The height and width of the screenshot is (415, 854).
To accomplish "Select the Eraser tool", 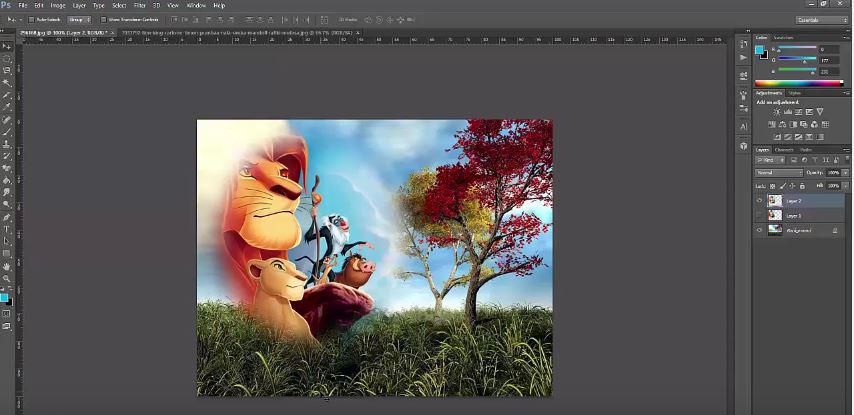I will point(7,168).
